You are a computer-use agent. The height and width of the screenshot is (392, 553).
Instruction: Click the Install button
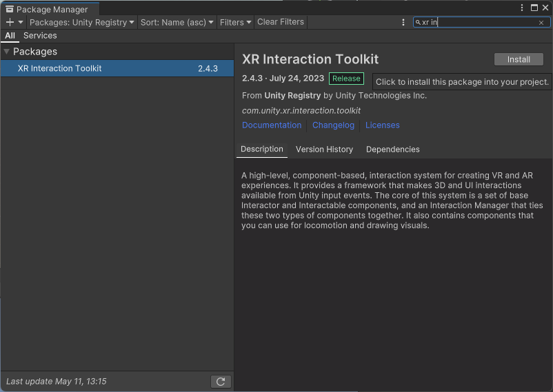coord(519,59)
